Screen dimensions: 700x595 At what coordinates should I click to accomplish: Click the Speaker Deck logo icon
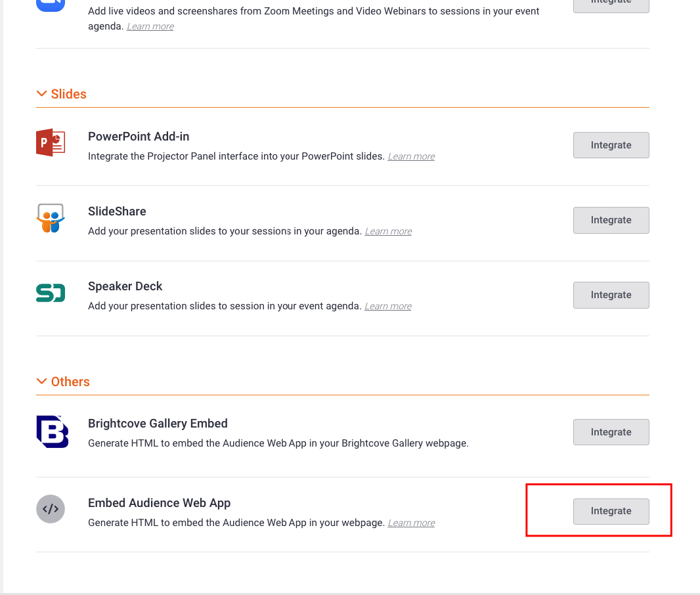point(51,293)
